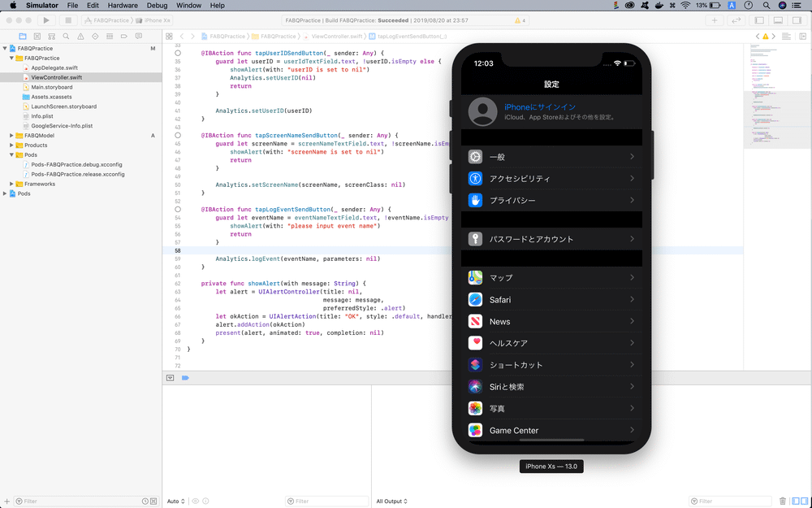Open the 一般 settings row
The image size is (812, 508).
pyautogui.click(x=551, y=157)
